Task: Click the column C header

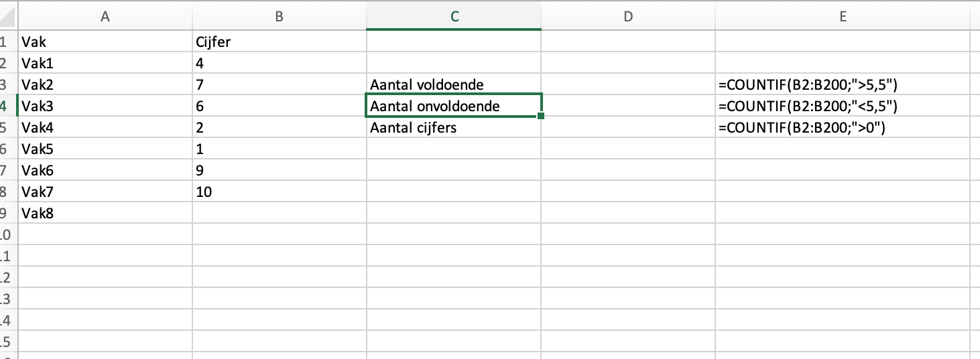Action: (x=454, y=17)
